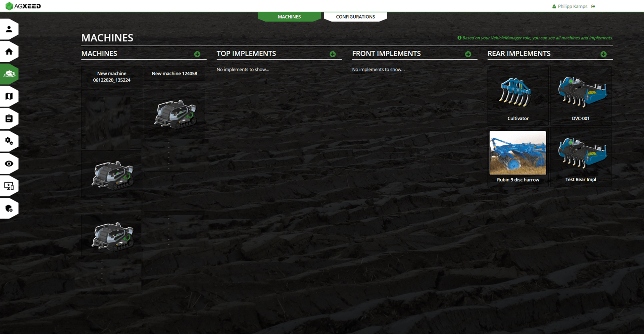Open the settings gears icon
The width and height of the screenshot is (644, 334).
[9, 141]
